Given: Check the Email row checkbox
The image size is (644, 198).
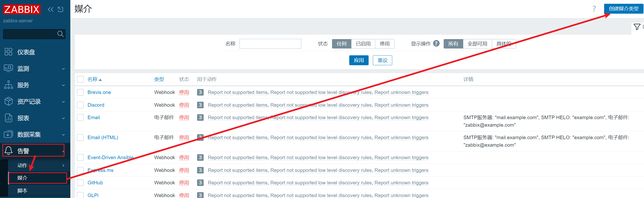Looking at the screenshot, I should click(x=80, y=117).
